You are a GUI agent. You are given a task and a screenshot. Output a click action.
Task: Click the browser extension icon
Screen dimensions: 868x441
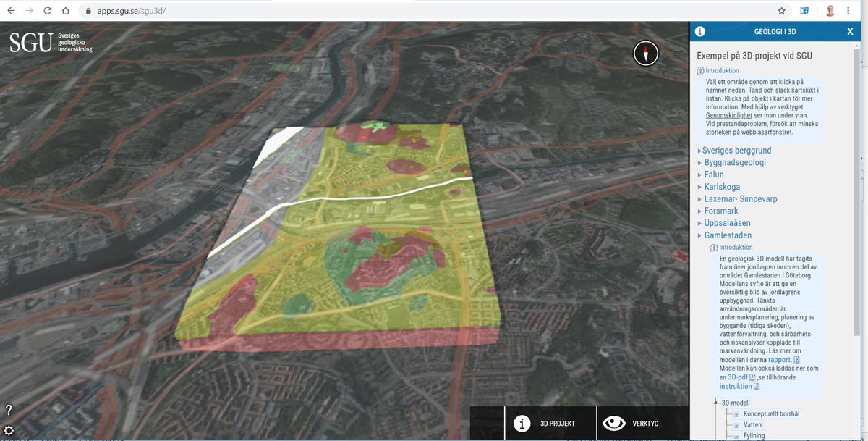tap(804, 11)
